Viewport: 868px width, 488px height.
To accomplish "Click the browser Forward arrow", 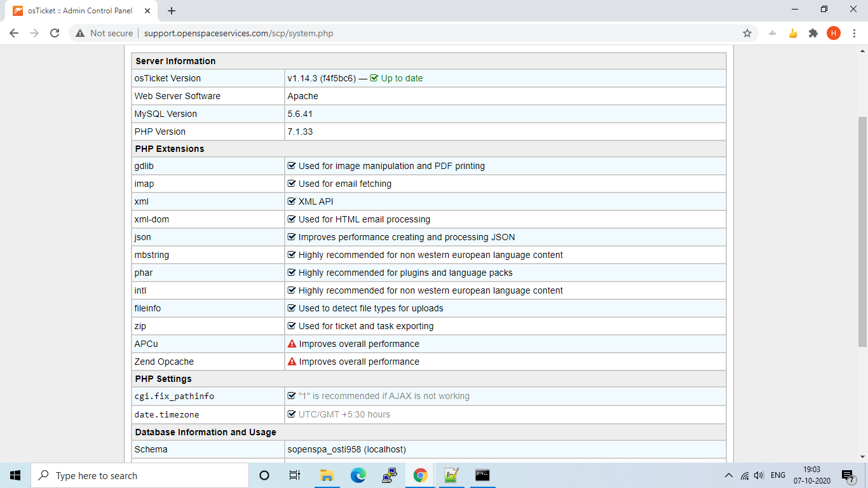I will point(34,33).
